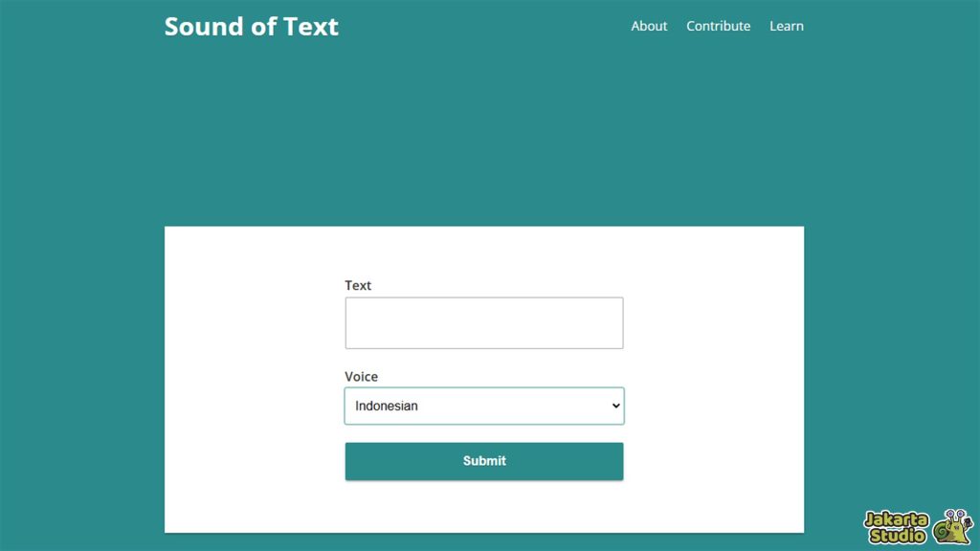The image size is (980, 551).
Task: Click the snail mascot icon
Action: click(x=952, y=527)
